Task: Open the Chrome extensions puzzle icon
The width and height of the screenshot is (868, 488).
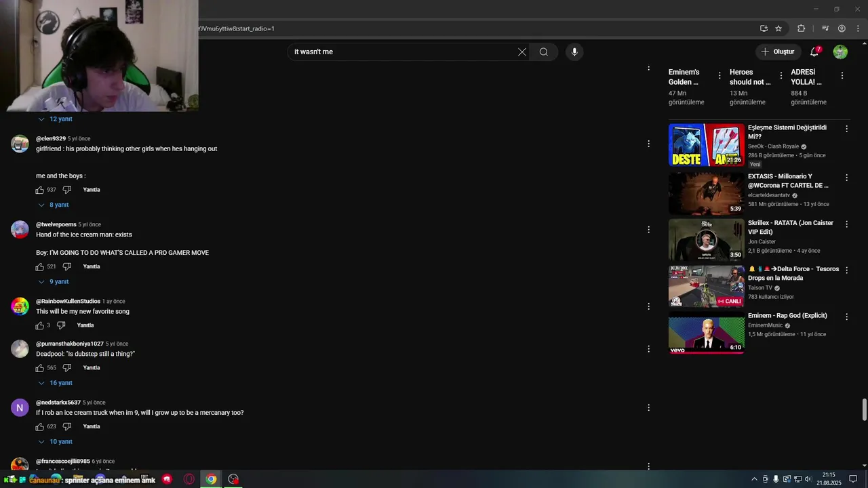Action: pos(801,28)
